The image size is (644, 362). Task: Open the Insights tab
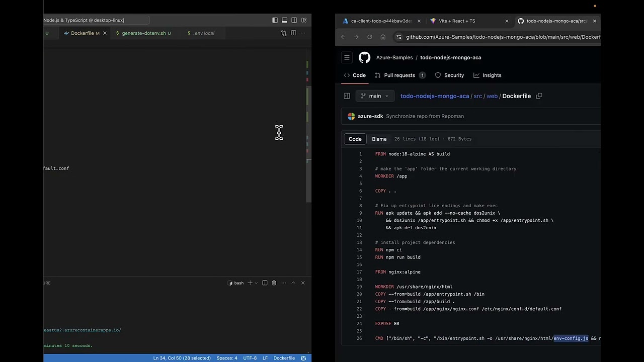[x=487, y=75]
